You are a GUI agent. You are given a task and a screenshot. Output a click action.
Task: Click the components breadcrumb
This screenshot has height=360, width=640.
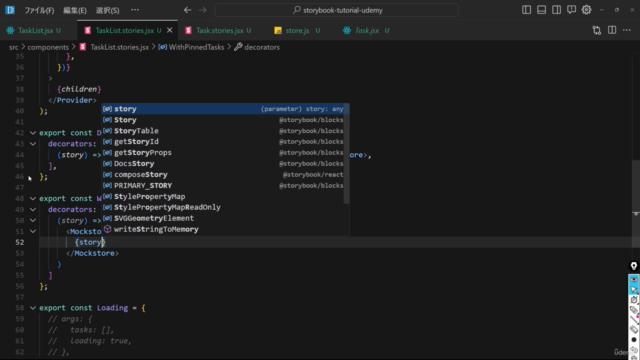pos(48,47)
